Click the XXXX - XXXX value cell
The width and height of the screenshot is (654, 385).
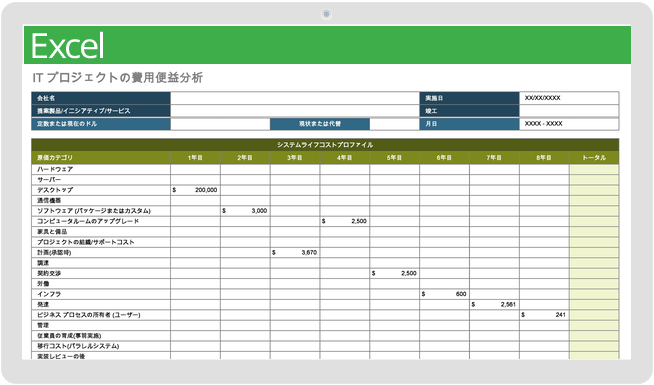tap(569, 124)
